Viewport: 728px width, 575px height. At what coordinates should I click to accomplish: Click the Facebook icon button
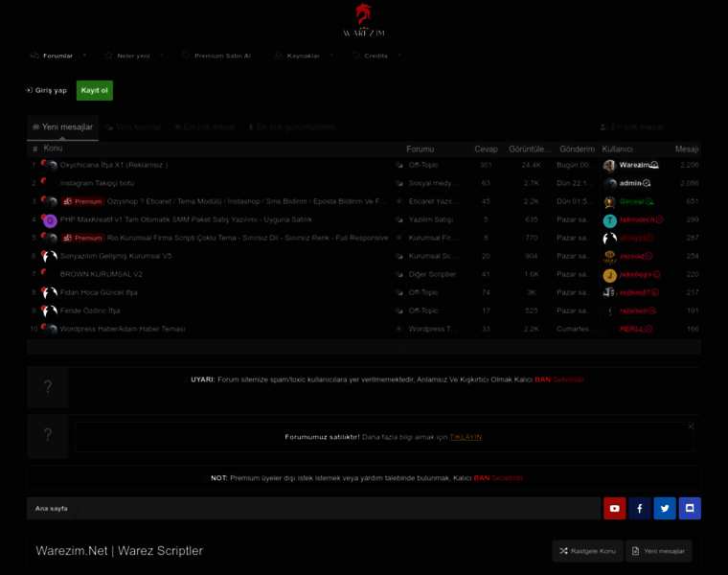(640, 509)
